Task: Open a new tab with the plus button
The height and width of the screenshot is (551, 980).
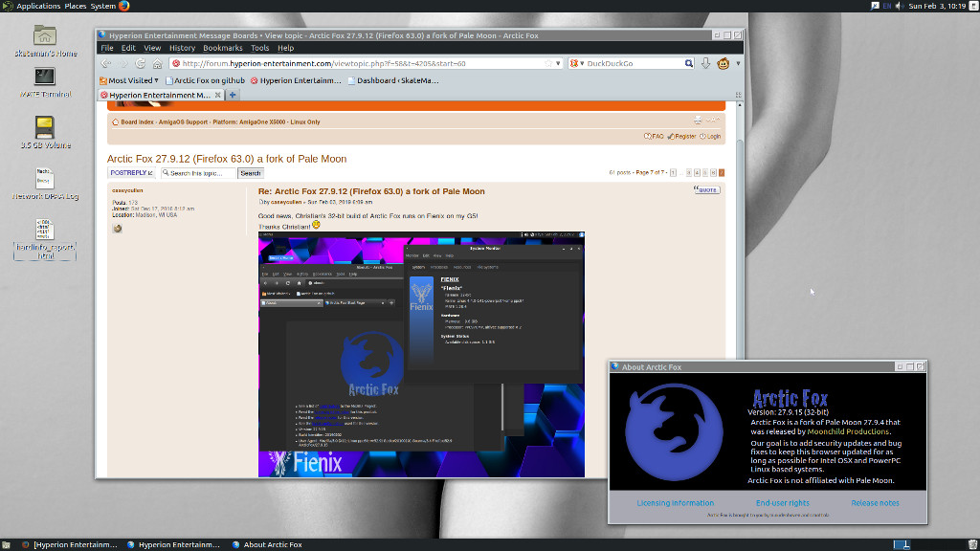Action: point(233,95)
